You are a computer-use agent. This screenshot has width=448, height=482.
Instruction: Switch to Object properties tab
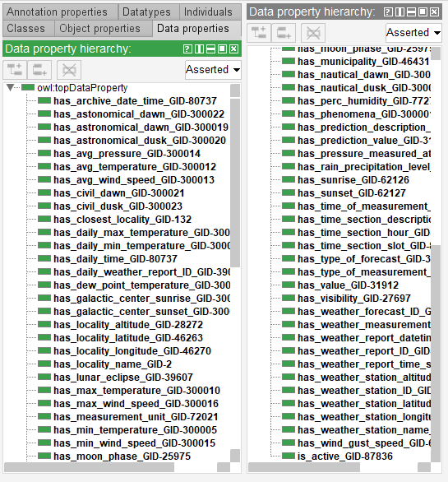[x=104, y=28]
